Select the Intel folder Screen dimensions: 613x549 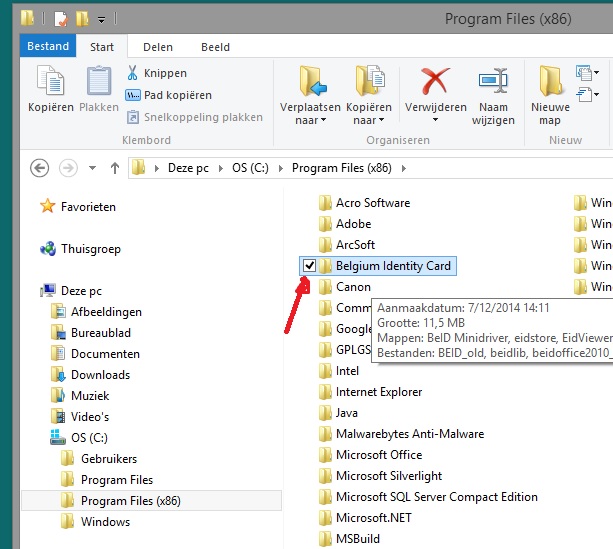347,371
